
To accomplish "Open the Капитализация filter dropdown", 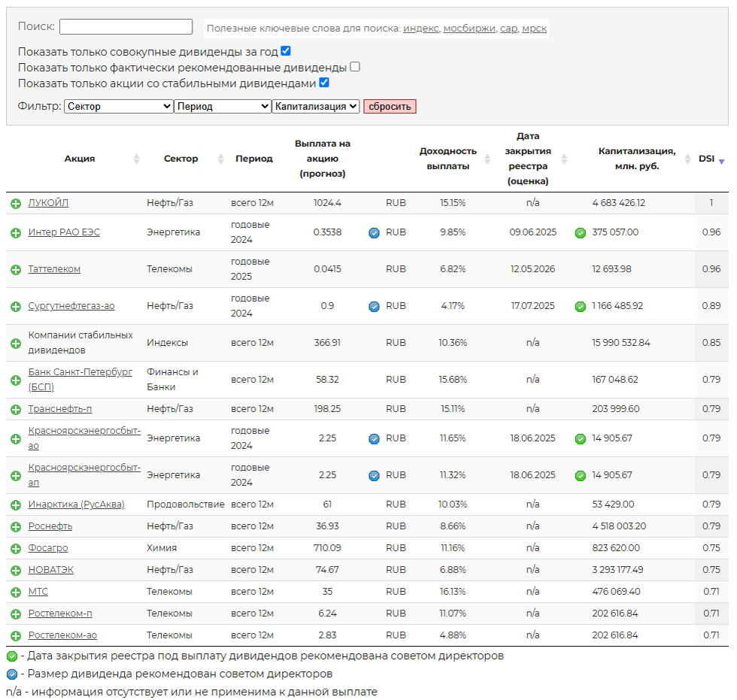I will coord(316,106).
